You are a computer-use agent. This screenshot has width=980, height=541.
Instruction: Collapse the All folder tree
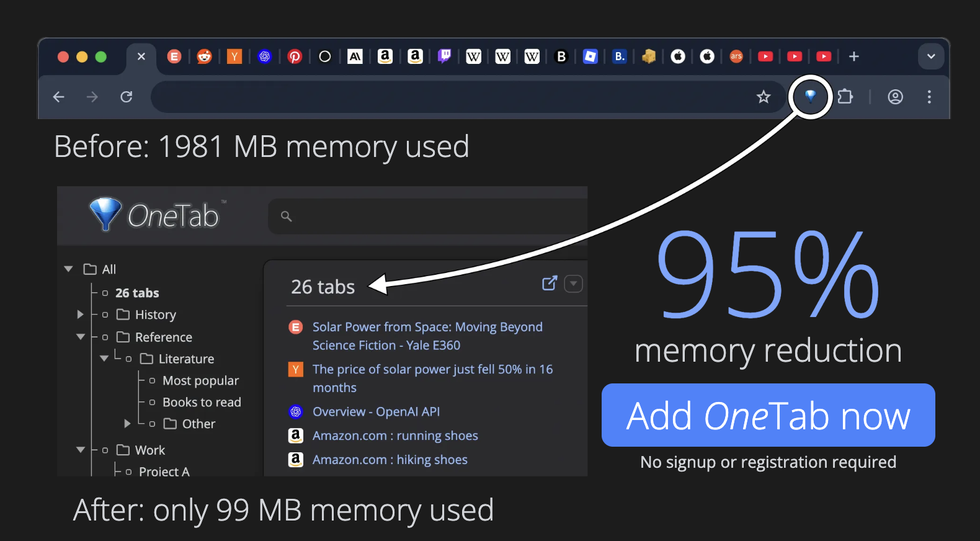click(68, 269)
